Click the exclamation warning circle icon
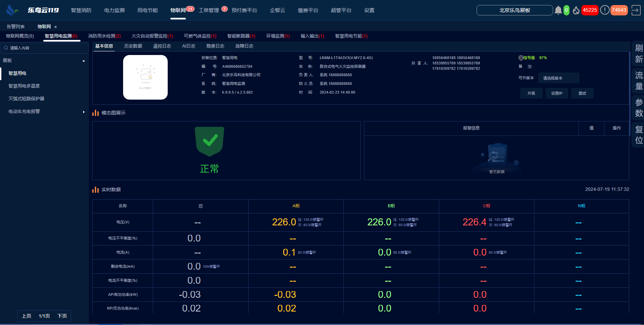This screenshot has width=644, height=325. coord(604,10)
